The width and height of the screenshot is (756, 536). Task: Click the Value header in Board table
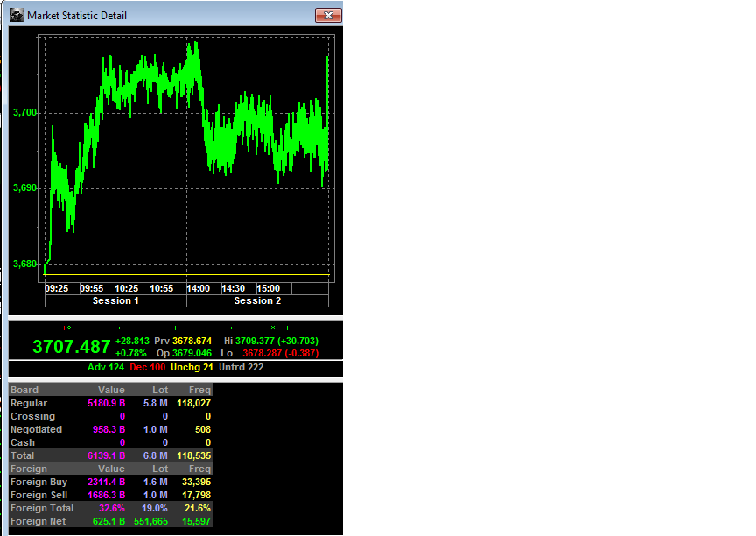coord(111,390)
